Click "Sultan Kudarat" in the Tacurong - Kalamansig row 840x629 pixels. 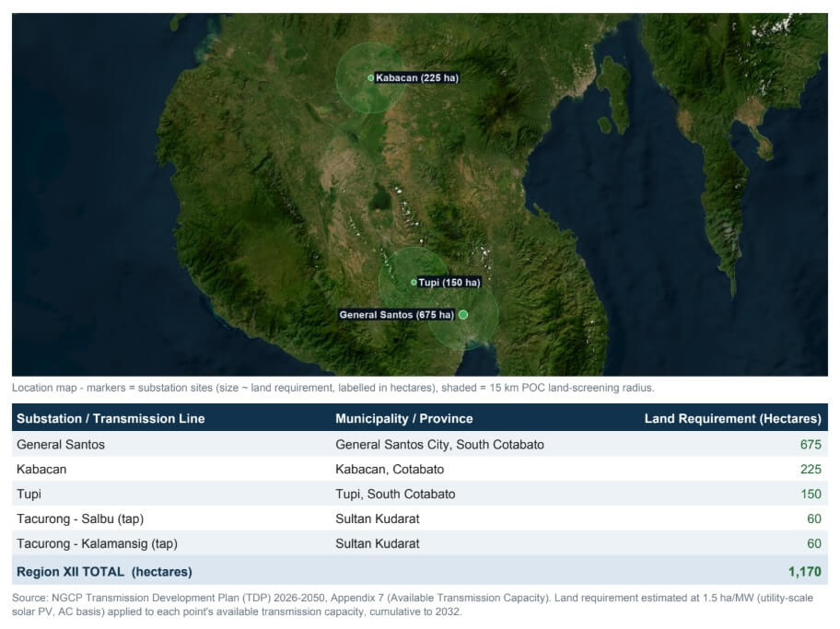tap(377, 543)
